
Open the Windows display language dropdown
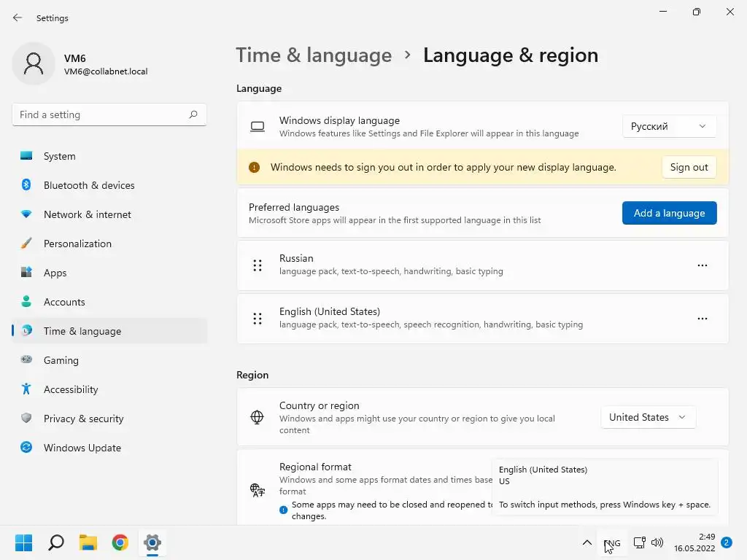pyautogui.click(x=669, y=126)
